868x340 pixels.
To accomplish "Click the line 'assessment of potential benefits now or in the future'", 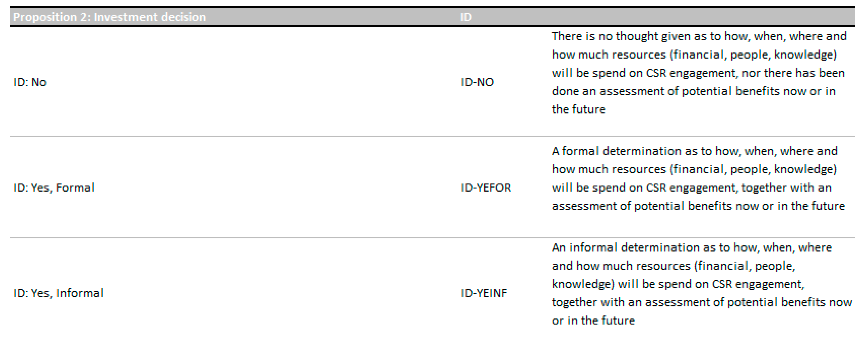I will tap(698, 206).
